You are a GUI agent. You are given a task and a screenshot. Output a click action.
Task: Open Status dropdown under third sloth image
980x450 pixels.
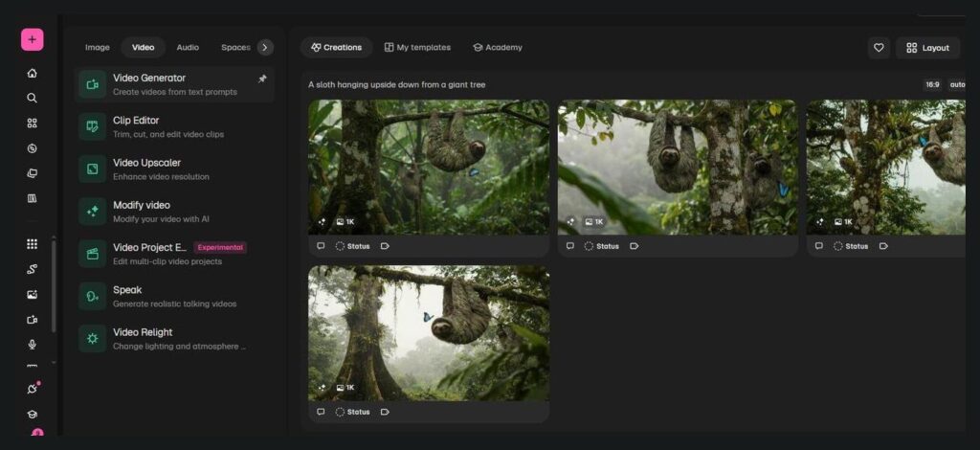[851, 246]
